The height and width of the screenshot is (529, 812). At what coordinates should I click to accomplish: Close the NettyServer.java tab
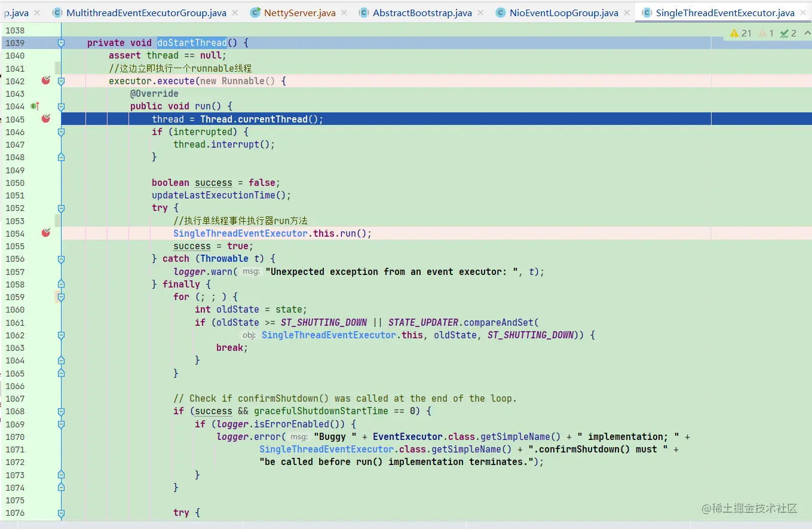(x=345, y=13)
